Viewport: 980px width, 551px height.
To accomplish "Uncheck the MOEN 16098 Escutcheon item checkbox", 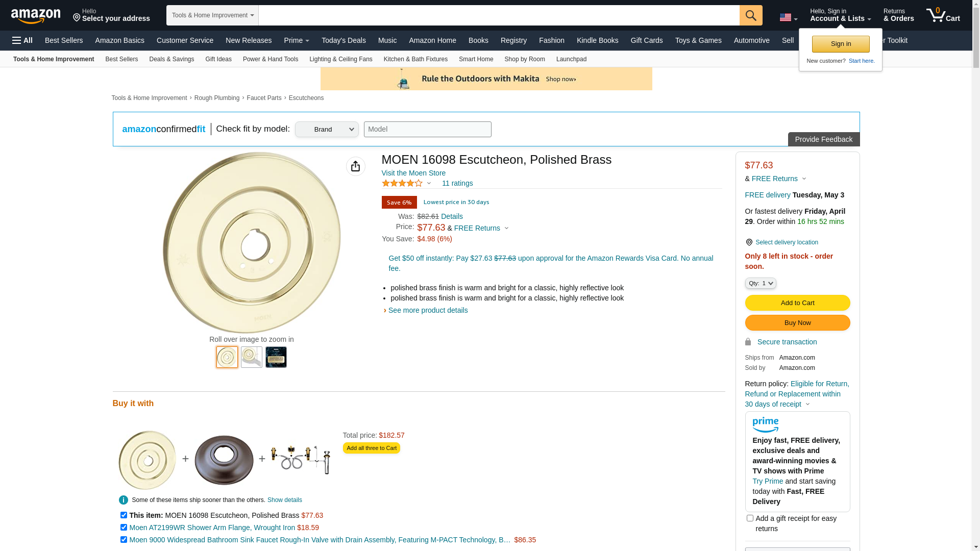I will 124,515.
